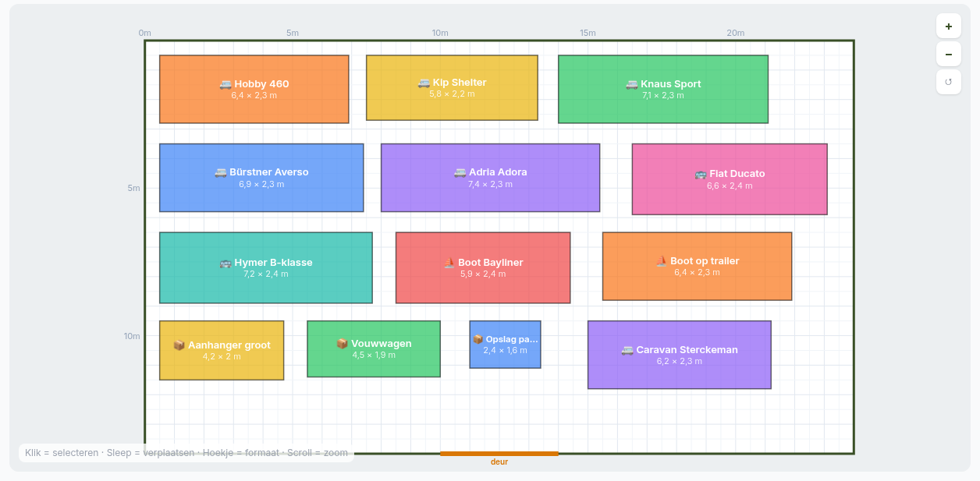Click the '4,2 × 2 m' dimension text
Viewport: 980px width, 481px height.
pos(222,356)
